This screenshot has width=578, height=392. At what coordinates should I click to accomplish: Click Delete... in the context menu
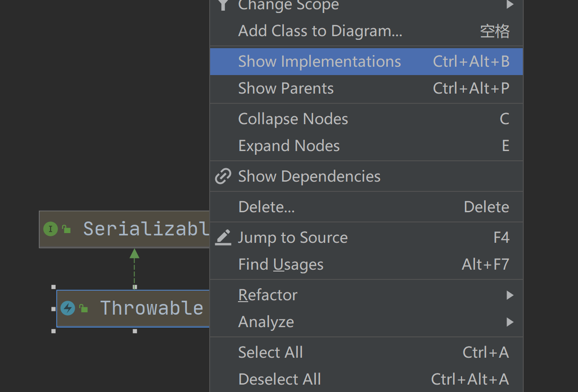point(266,207)
